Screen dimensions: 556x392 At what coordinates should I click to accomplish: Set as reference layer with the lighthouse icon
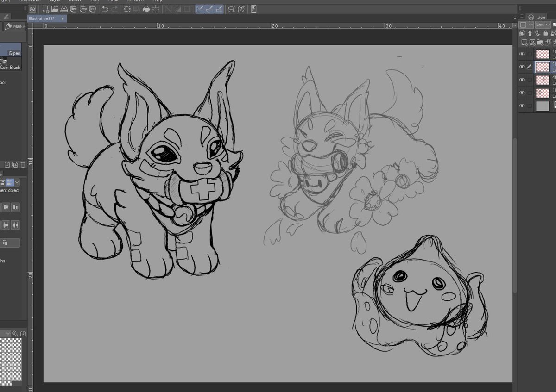pos(530,33)
